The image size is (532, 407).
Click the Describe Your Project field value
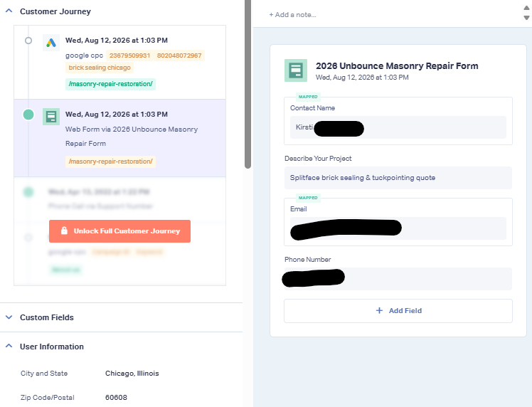[x=398, y=178]
